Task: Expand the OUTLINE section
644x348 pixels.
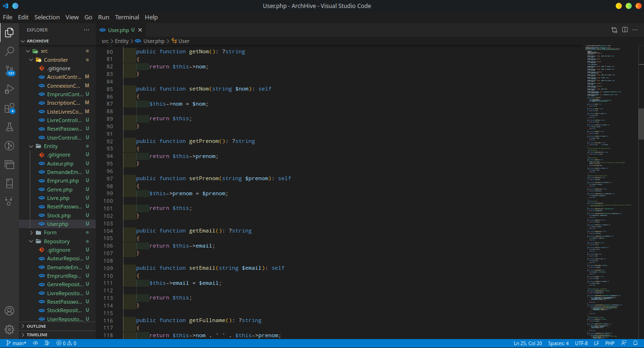Action: click(x=36, y=326)
